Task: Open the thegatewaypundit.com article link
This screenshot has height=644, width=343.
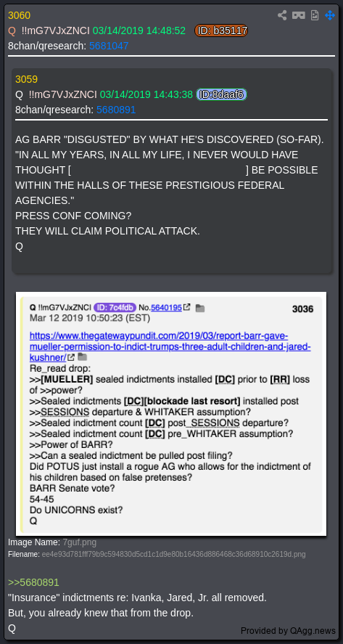Action: pyautogui.click(x=170, y=346)
